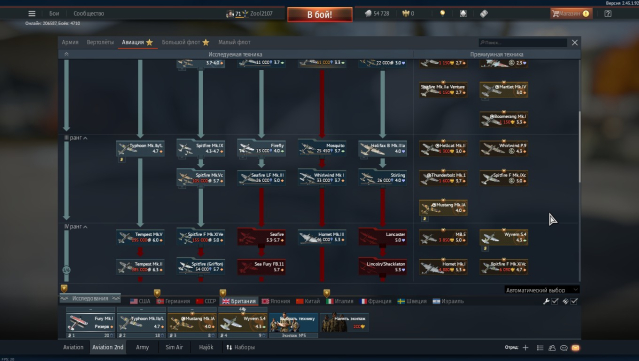
Task: Click the orange mail envelope icon
Action: pyautogui.click(x=575, y=348)
